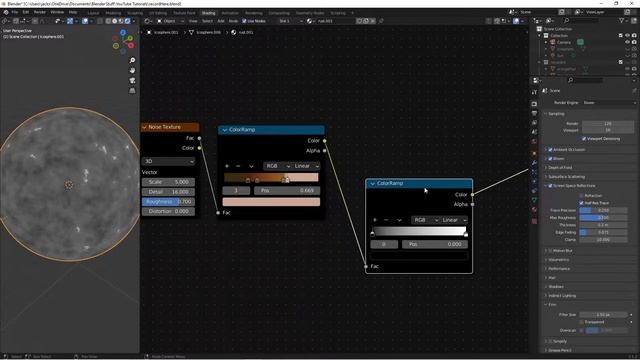
Task: Toggle Camera visibility eye in outliner
Action: [x=628, y=42]
